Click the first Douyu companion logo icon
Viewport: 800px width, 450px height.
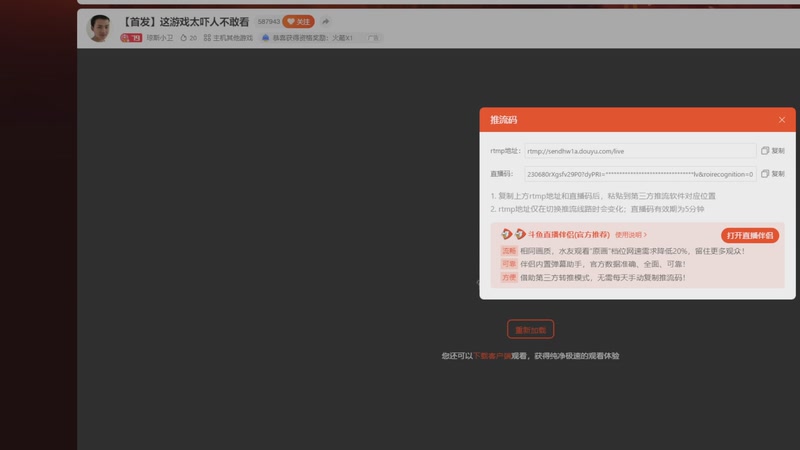(506, 234)
